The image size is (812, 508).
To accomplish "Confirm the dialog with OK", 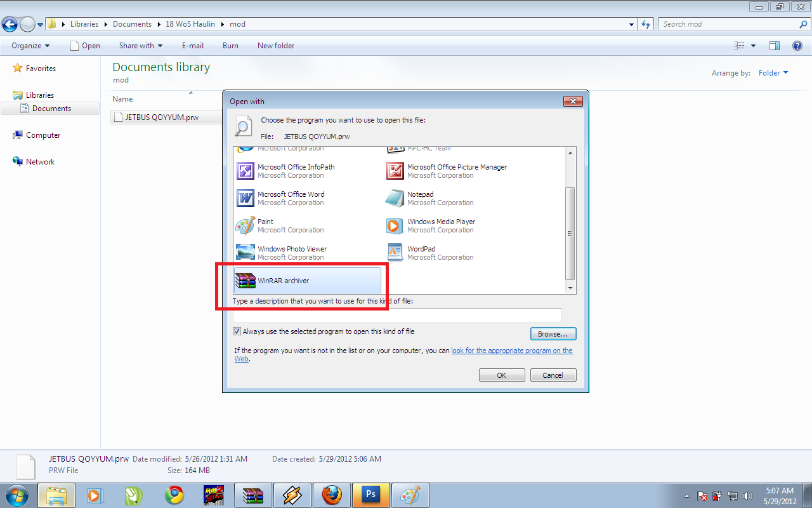I will point(502,375).
